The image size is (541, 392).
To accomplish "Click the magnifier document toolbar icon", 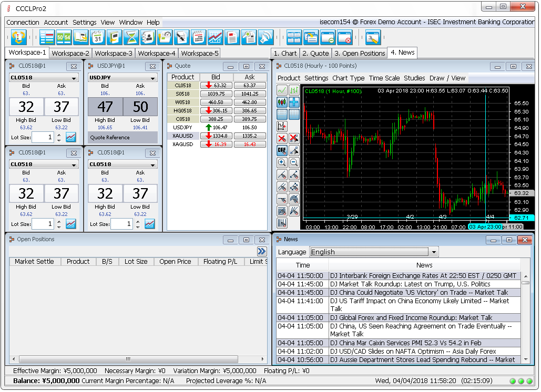I will pos(249,37).
